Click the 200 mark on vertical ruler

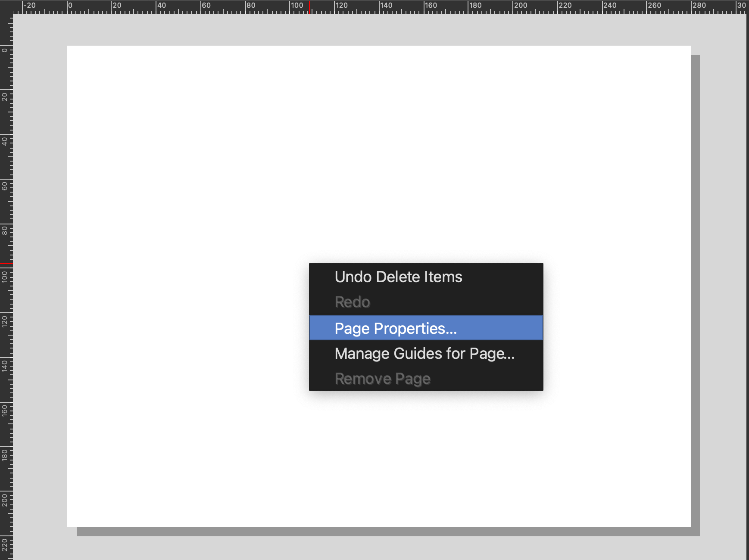(5, 500)
